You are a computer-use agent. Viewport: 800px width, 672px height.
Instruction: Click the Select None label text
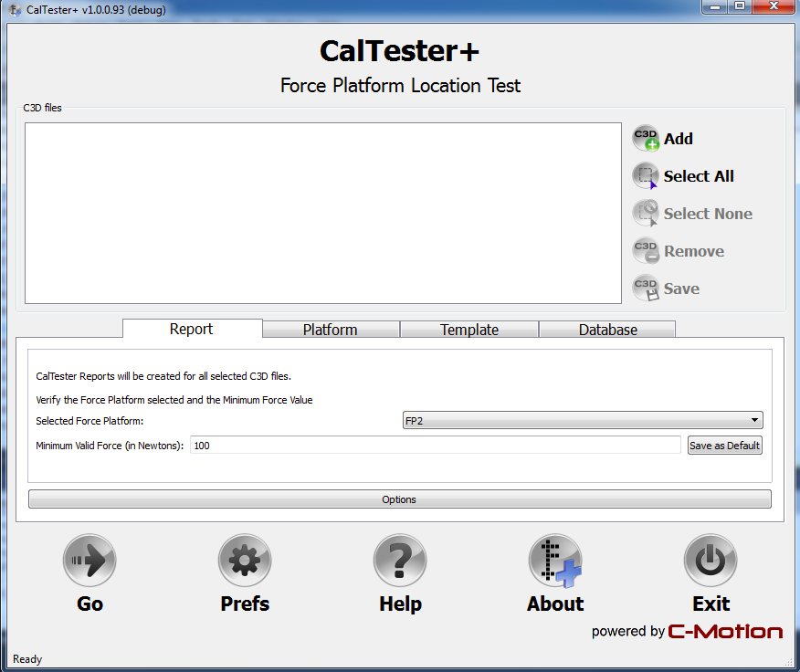tap(708, 214)
